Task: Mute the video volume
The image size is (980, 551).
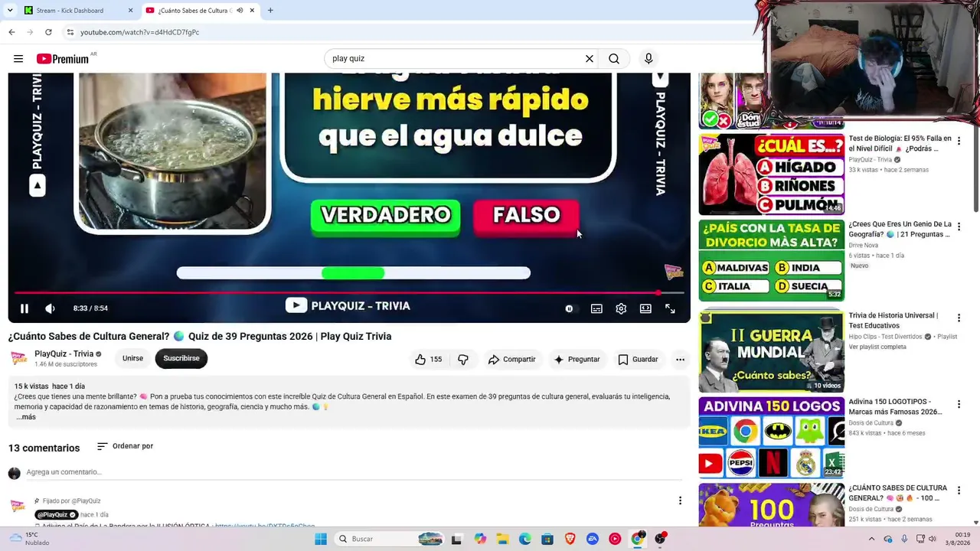Action: click(x=51, y=308)
